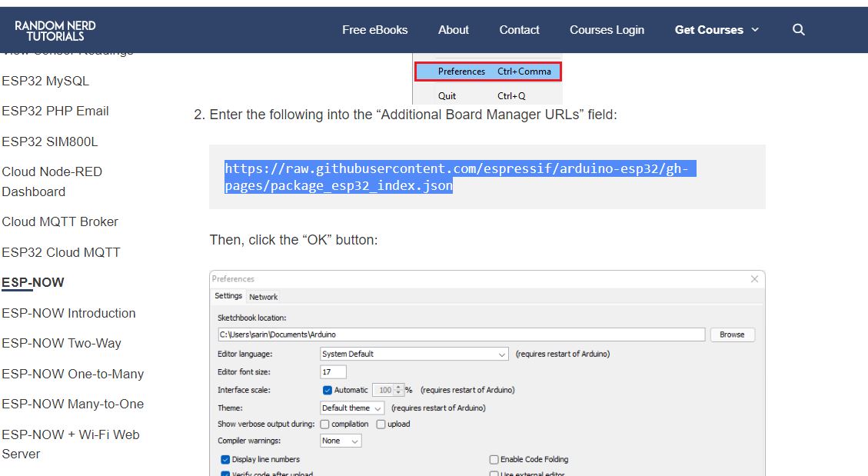Open the ESP-NOW One-to-Many link
This screenshot has height=476, width=868.
[72, 374]
